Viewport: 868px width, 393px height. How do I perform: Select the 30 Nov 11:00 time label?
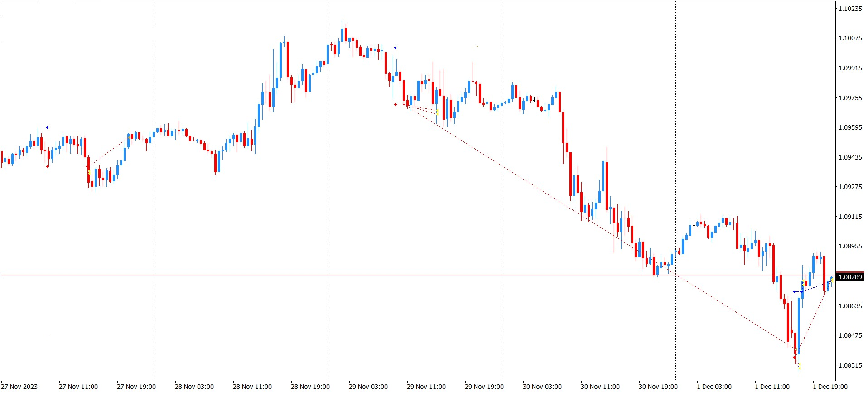click(600, 387)
